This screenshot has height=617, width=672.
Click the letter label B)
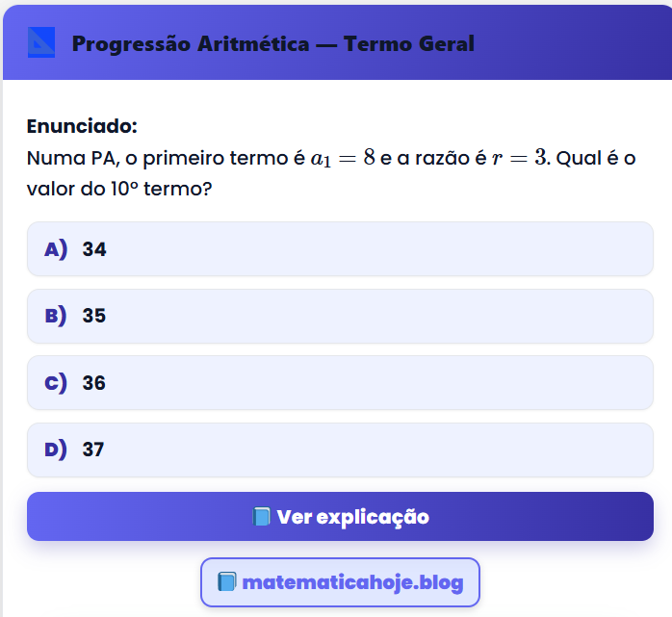pyautogui.click(x=56, y=316)
